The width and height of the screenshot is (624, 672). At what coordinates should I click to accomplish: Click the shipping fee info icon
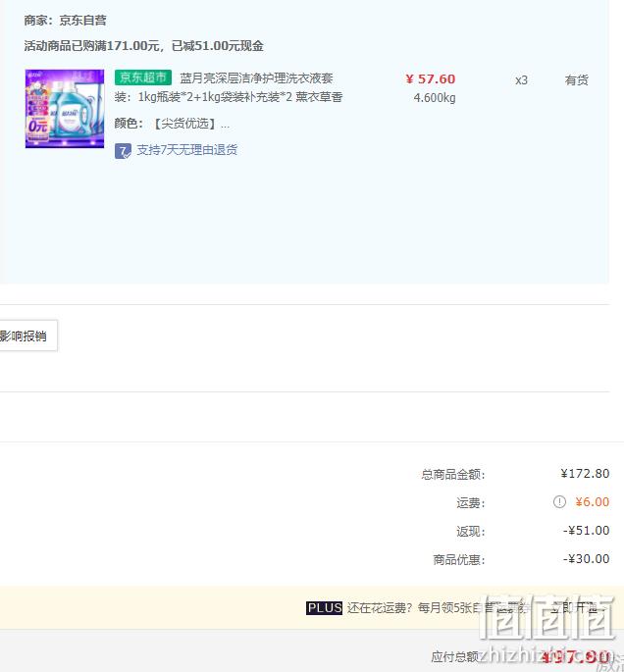(559, 501)
